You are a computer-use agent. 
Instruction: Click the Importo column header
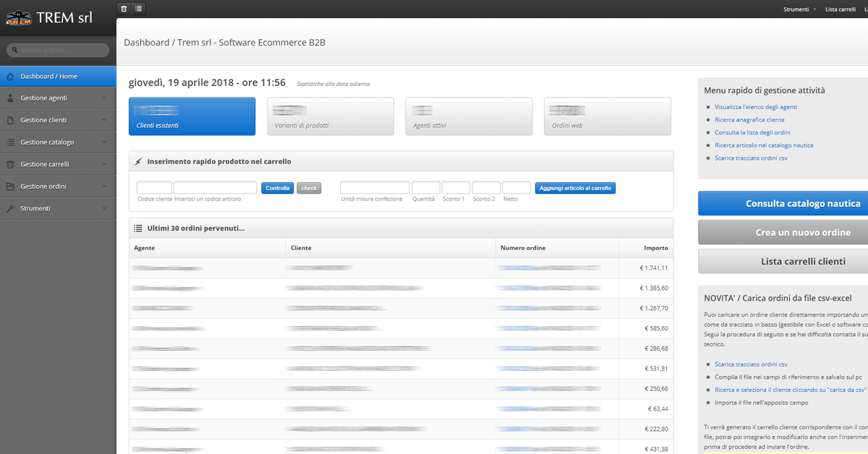646,248
